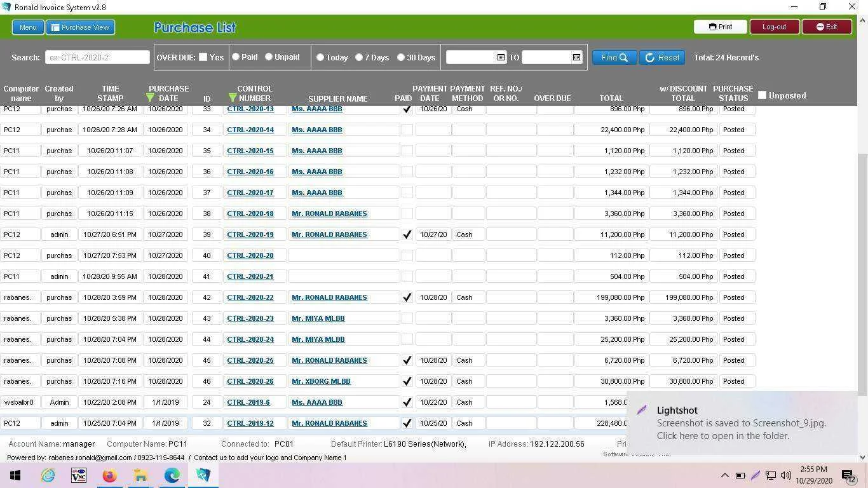Reset the search filters
The image size is (868, 488).
661,57
